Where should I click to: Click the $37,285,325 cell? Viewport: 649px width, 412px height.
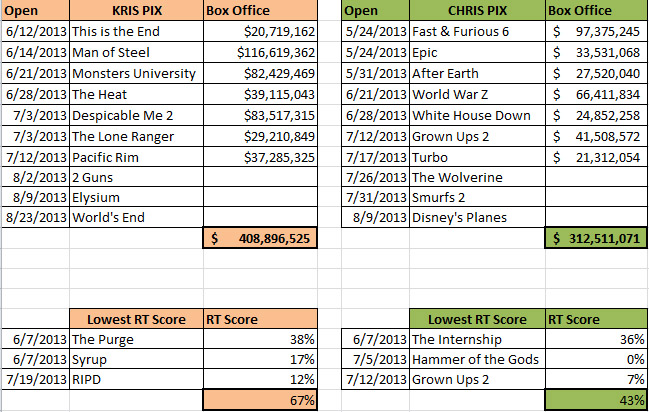(260, 157)
